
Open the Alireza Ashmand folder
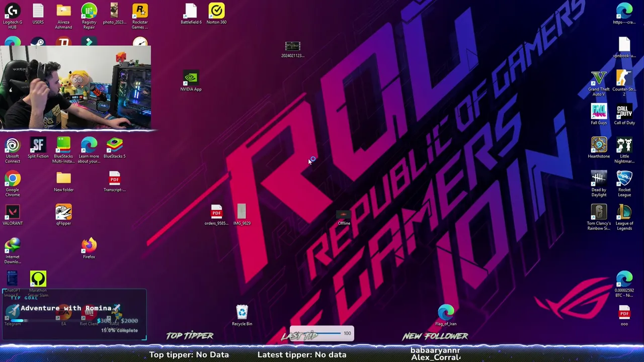(63, 16)
